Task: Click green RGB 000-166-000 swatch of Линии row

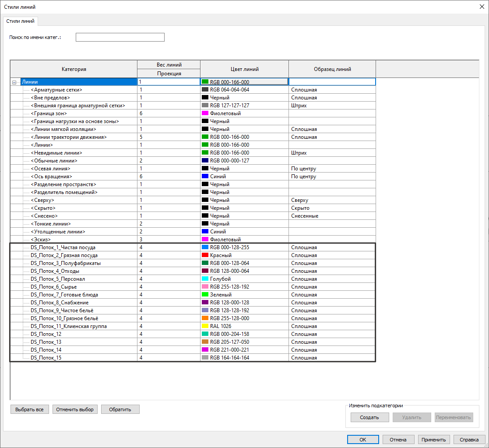Action: (205, 82)
